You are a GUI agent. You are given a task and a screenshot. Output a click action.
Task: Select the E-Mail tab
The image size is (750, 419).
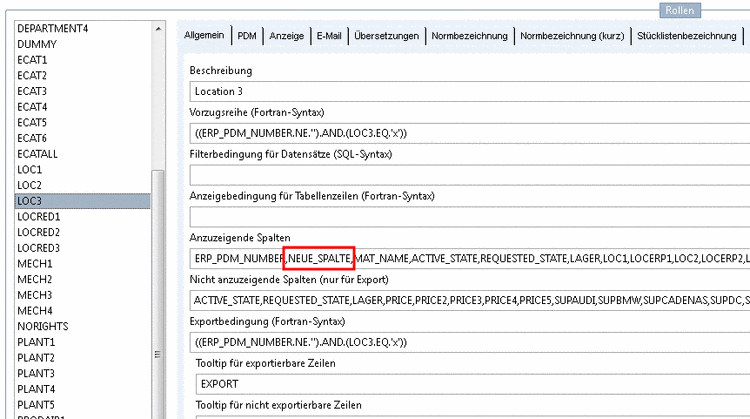[331, 36]
